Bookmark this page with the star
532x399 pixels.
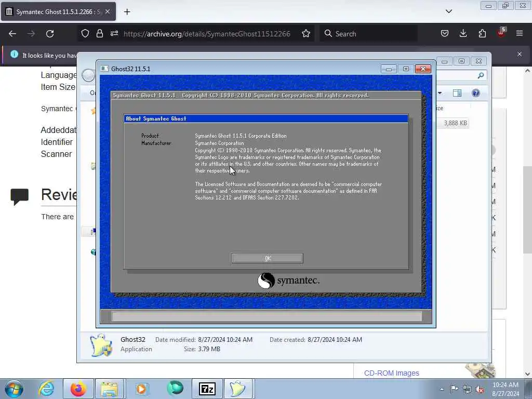pyautogui.click(x=305, y=34)
